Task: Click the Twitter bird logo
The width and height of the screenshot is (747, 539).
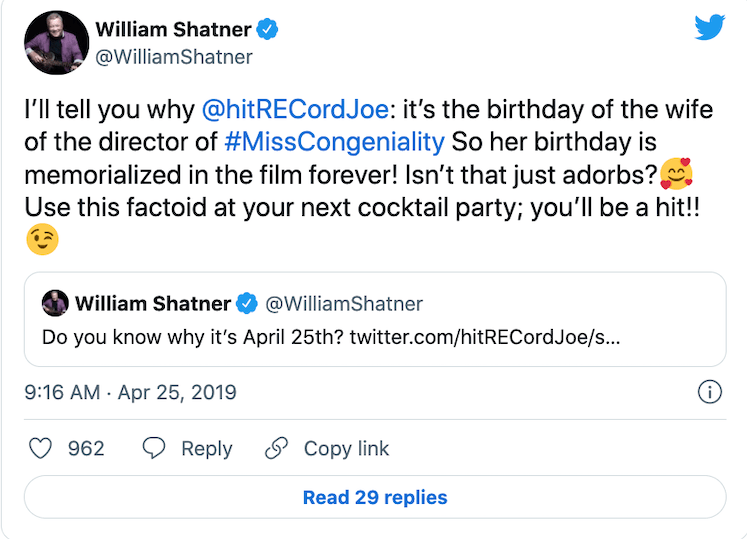Action: pyautogui.click(x=709, y=27)
